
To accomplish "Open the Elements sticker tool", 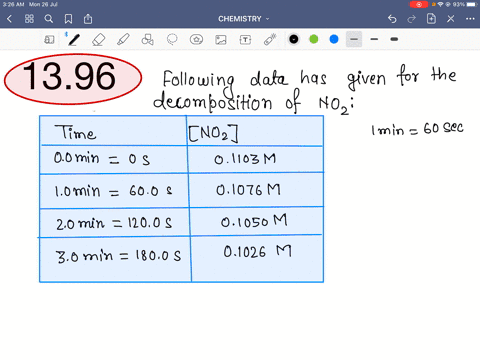I will coord(196,40).
